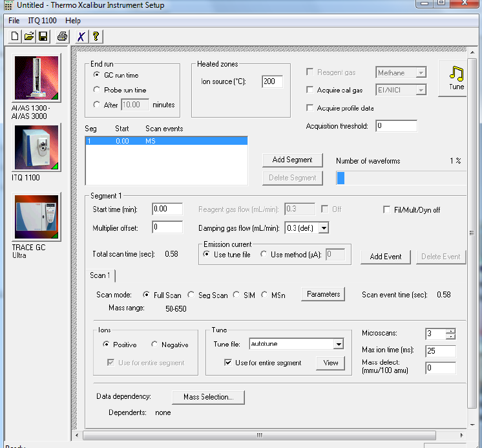Expand the Tune file dropdown
The width and height of the screenshot is (482, 448).
[338, 344]
